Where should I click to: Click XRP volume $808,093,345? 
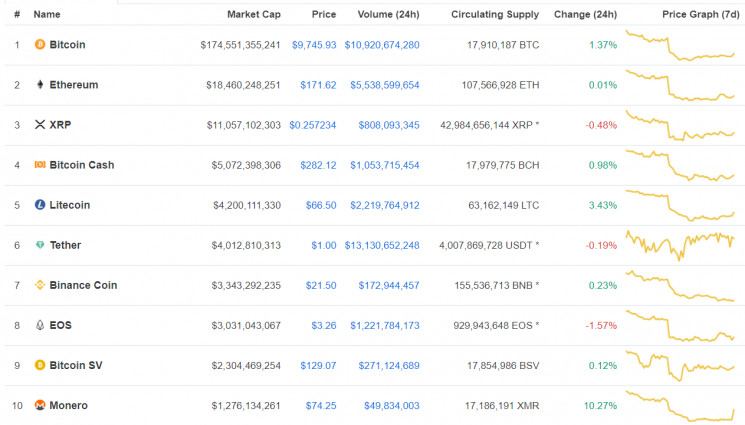click(389, 125)
